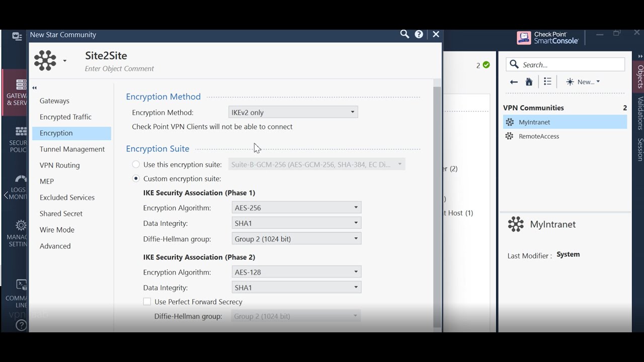Select the MyIntranet VPN community
644x362 pixels.
[x=565, y=122]
